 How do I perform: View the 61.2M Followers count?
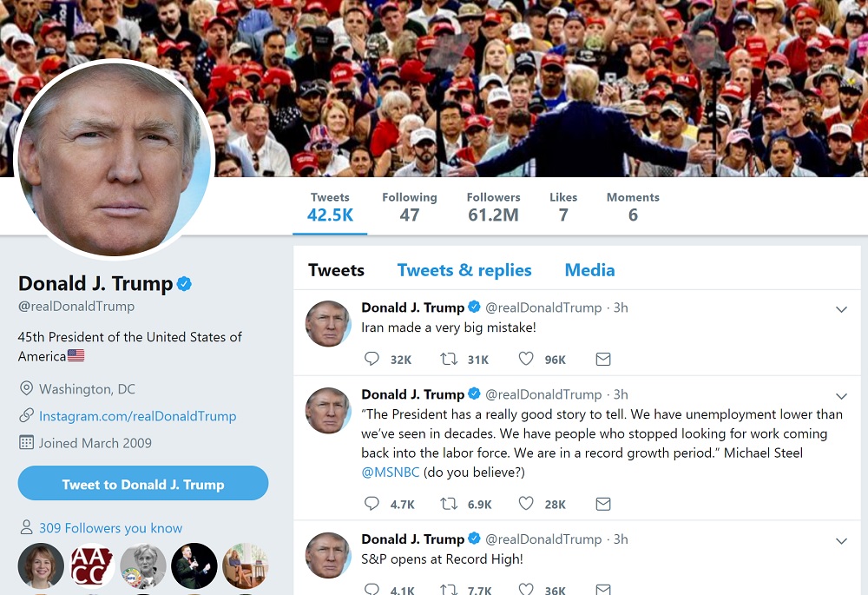493,208
